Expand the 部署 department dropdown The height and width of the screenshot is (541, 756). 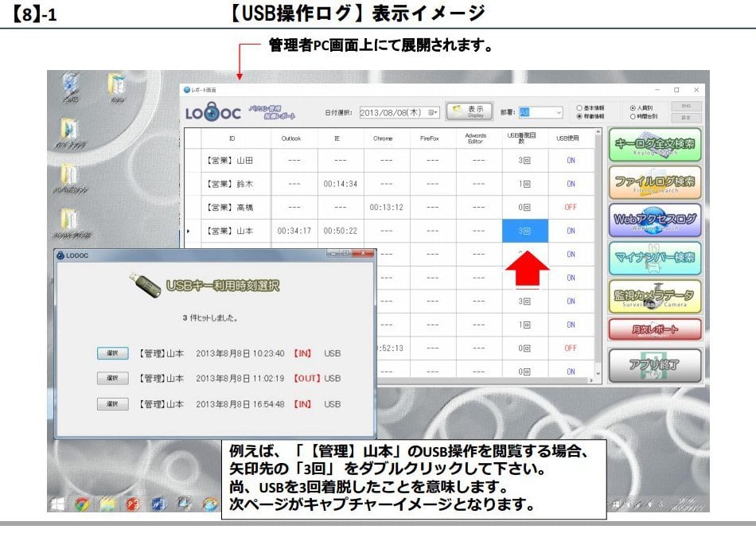(x=559, y=112)
